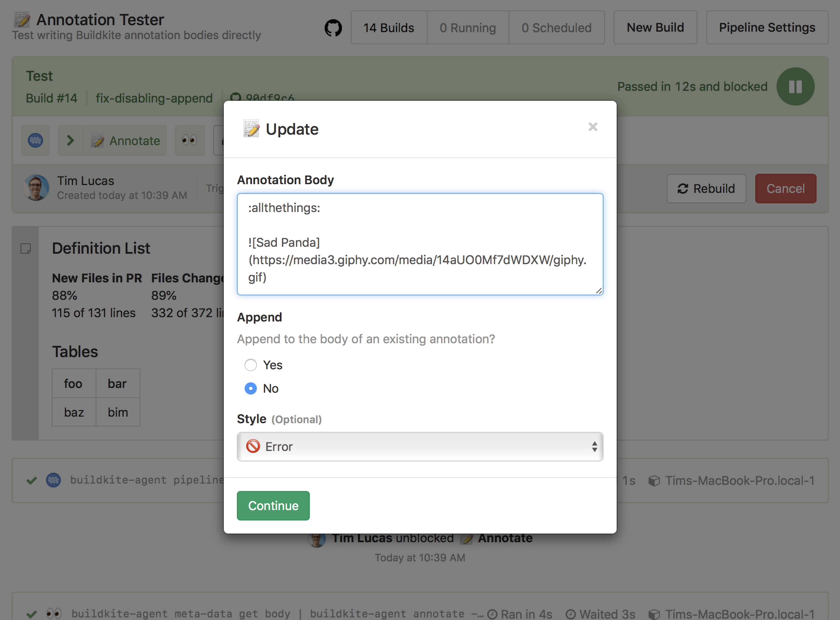The image size is (840, 620).
Task: Click the eyes emoji build step
Action: point(189,140)
